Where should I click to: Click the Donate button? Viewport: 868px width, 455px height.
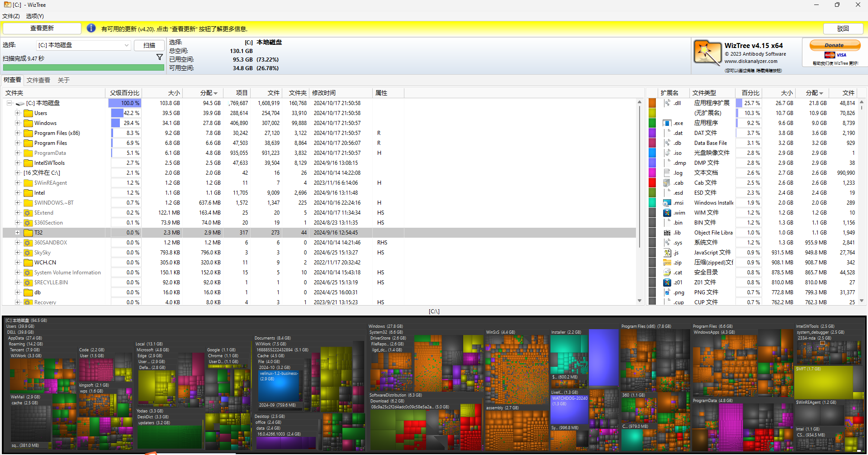click(x=835, y=45)
